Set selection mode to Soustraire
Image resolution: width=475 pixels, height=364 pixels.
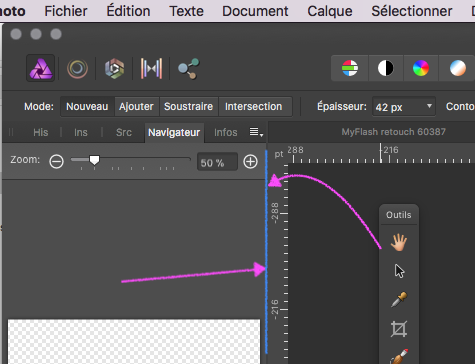click(188, 107)
